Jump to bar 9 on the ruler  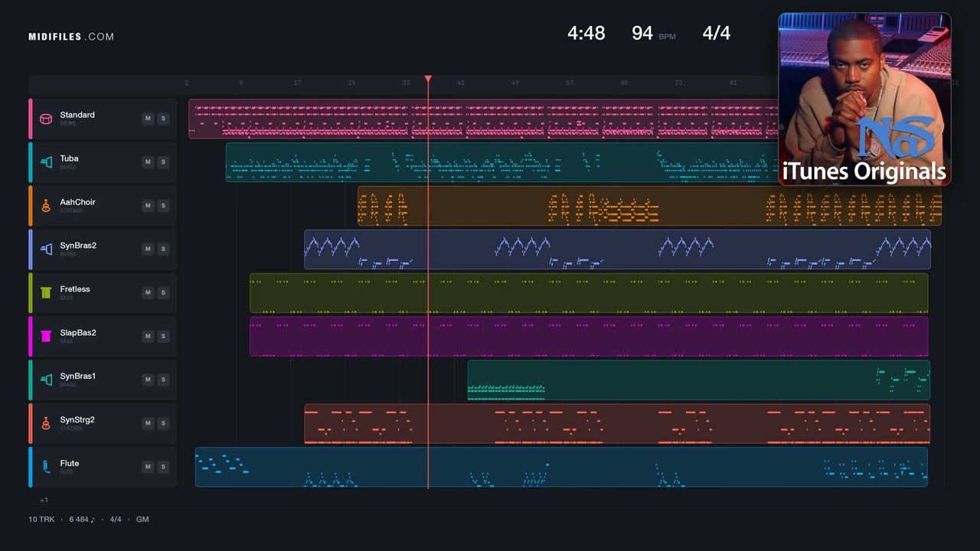click(241, 83)
